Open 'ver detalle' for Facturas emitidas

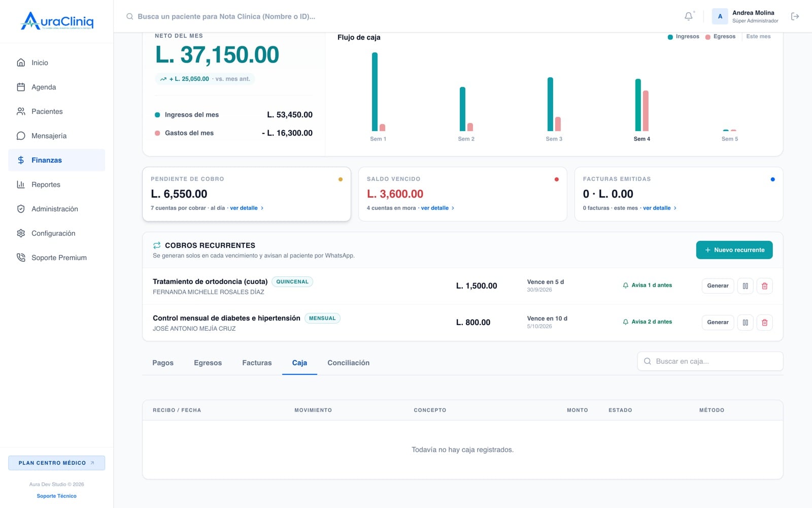[660, 208]
